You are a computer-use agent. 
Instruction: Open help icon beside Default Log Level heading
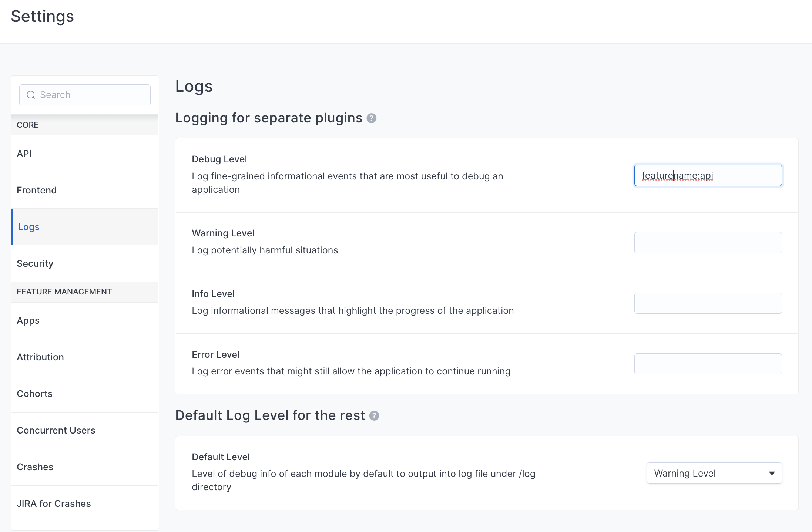point(374,416)
